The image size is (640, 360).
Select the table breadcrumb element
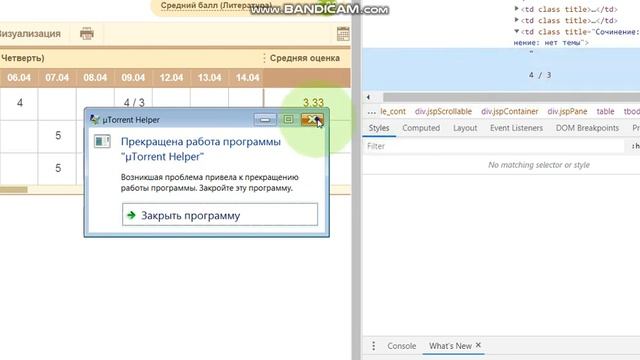605,111
